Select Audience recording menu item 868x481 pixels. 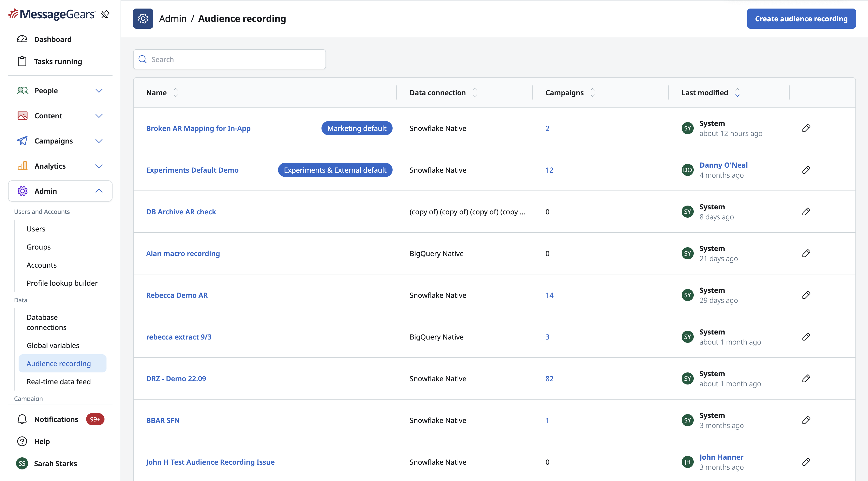click(x=62, y=363)
